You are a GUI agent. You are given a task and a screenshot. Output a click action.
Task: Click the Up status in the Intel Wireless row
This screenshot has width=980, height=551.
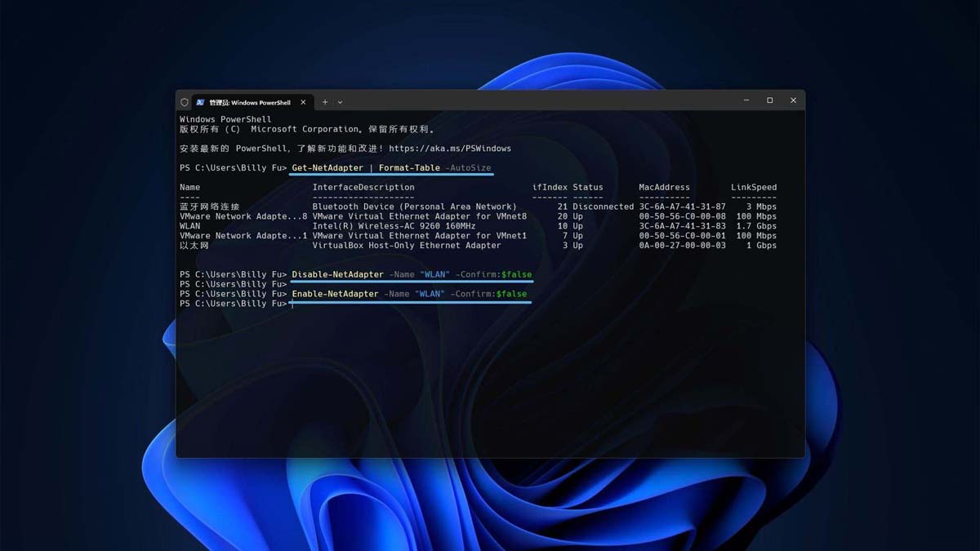[578, 226]
